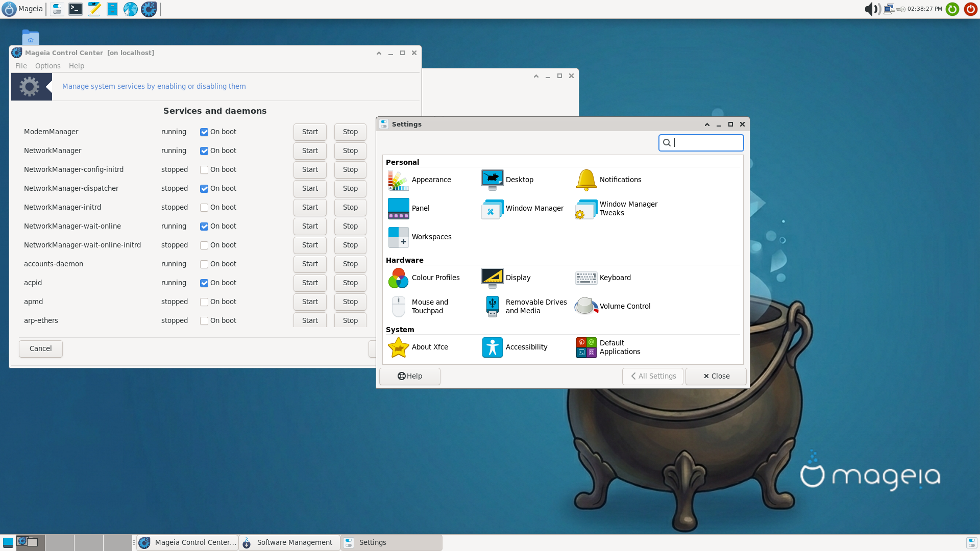
Task: Open Workspaces settings
Action: [x=420, y=237]
